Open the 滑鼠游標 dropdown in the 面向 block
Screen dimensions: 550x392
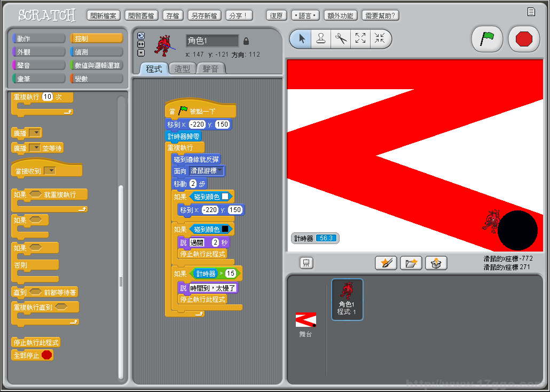click(x=219, y=171)
